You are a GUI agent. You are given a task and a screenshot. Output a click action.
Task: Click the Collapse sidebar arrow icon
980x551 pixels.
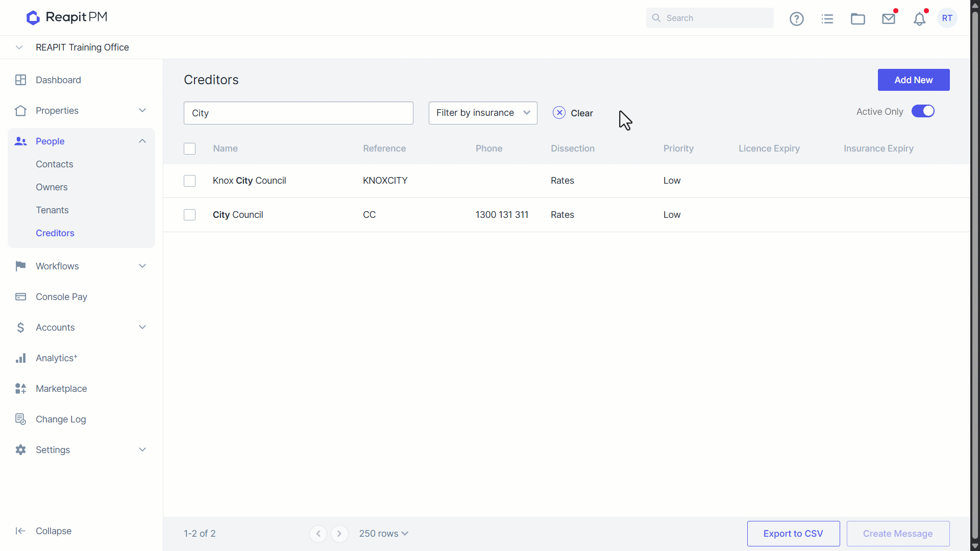(20, 531)
